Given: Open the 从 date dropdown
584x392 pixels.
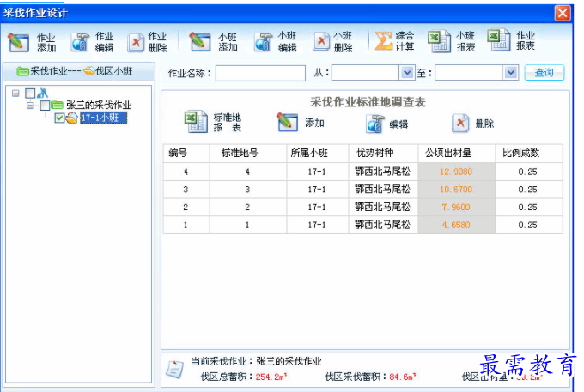Looking at the screenshot, I should coord(407,73).
